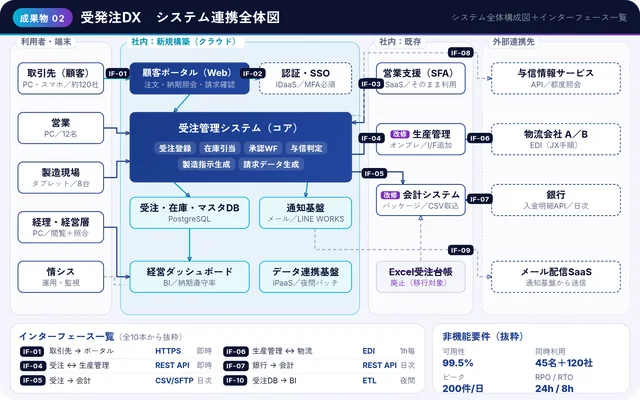Screen dimensions: 640x400
Task: Click the 受注 → 会計 list row text
Action: tap(70, 380)
